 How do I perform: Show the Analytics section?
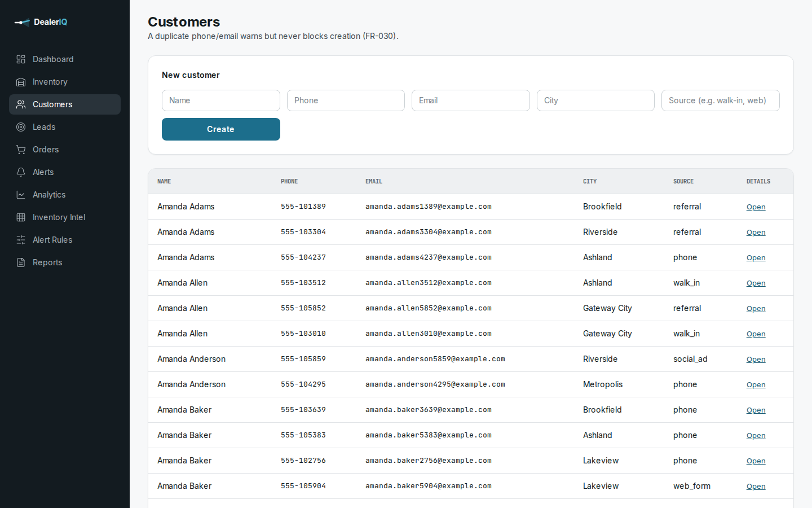coord(65,195)
